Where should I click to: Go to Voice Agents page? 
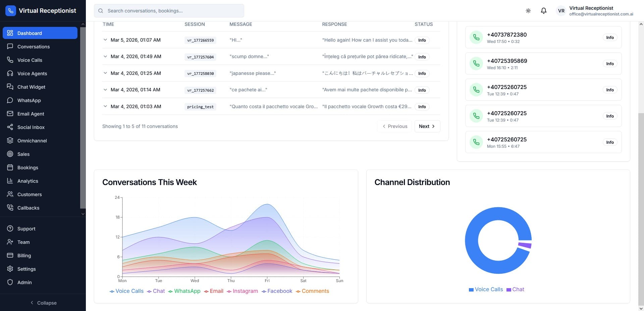tap(32, 74)
